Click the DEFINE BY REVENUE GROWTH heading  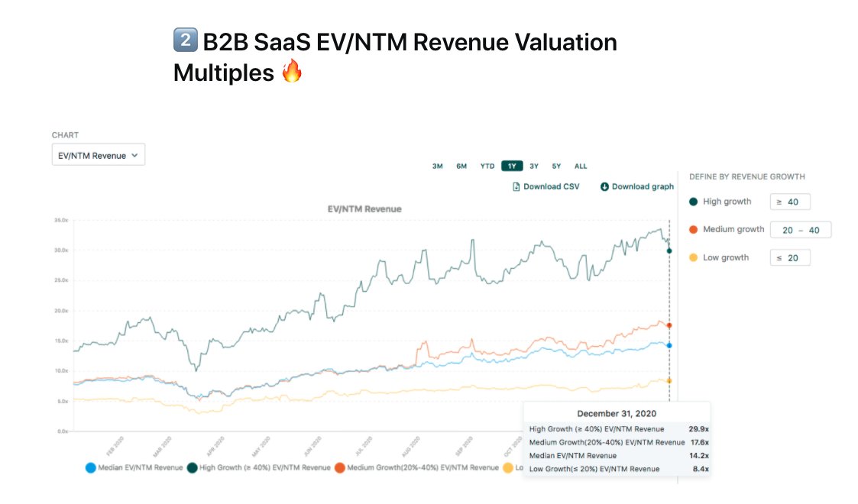(x=747, y=177)
